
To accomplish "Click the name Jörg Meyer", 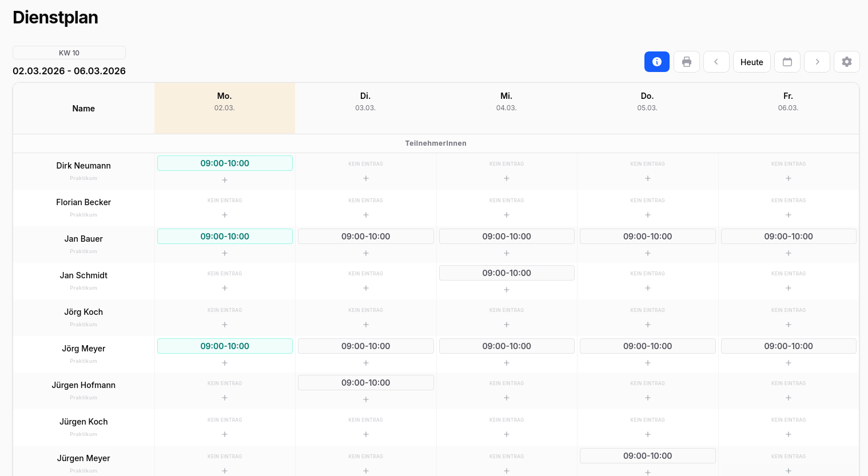I will coord(83,349).
